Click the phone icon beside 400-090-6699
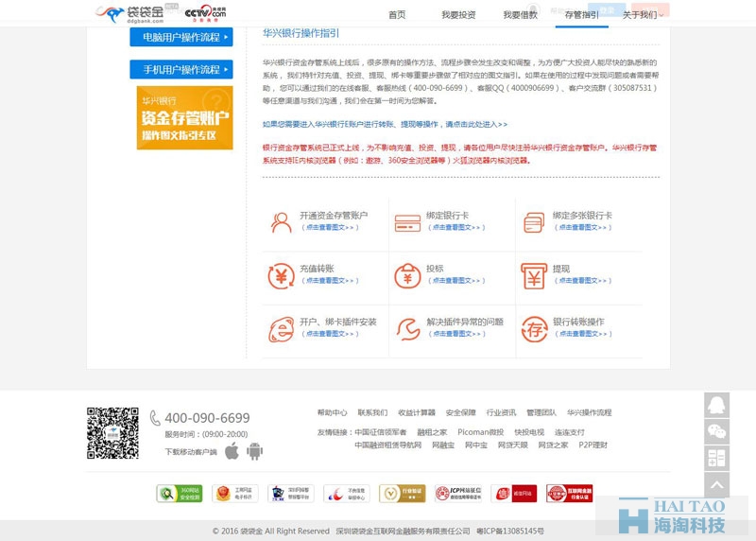The image size is (756, 541). [155, 418]
